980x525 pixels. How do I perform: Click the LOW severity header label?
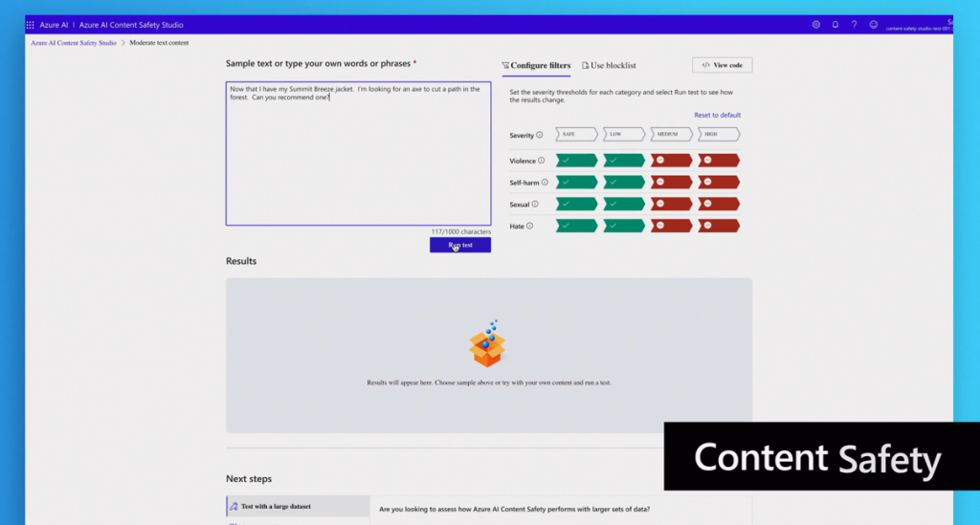(624, 134)
